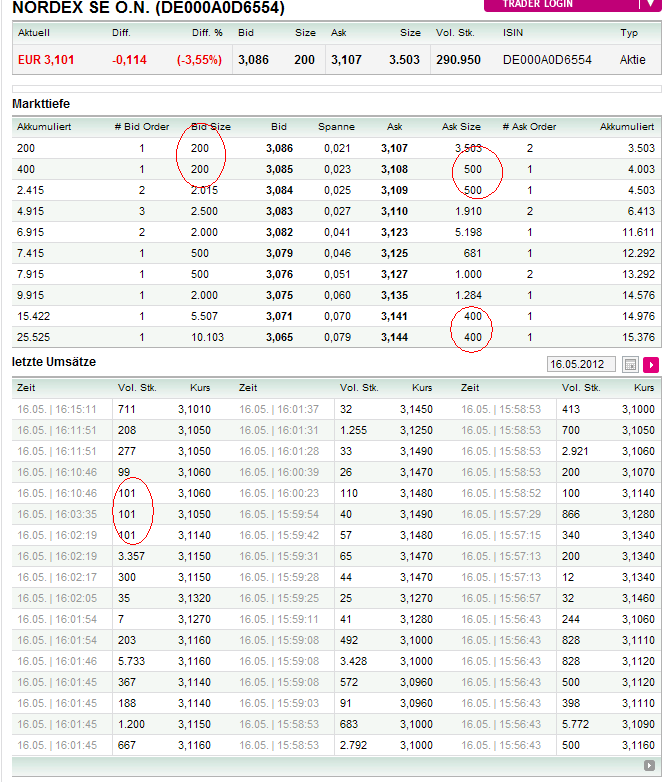Select the volume value 290.950

(x=458, y=60)
